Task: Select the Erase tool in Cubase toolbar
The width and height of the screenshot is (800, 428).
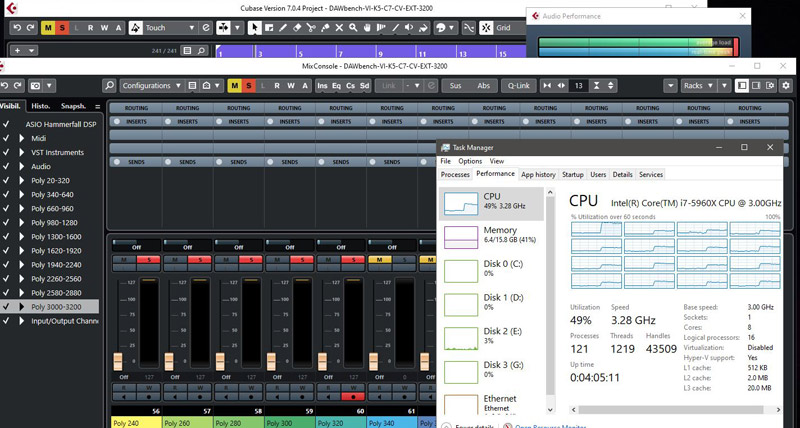Action: (297, 28)
